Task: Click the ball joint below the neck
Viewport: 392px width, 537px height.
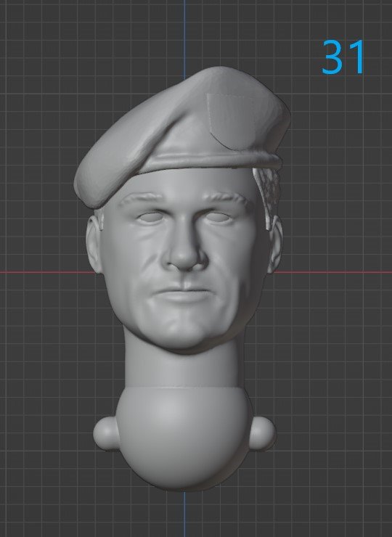Action: (184, 438)
